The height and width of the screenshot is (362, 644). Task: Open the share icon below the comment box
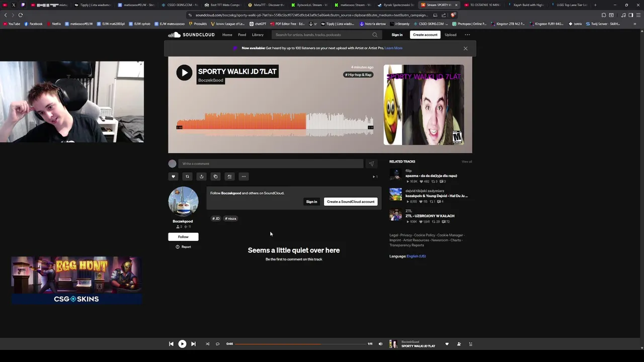[x=201, y=176]
